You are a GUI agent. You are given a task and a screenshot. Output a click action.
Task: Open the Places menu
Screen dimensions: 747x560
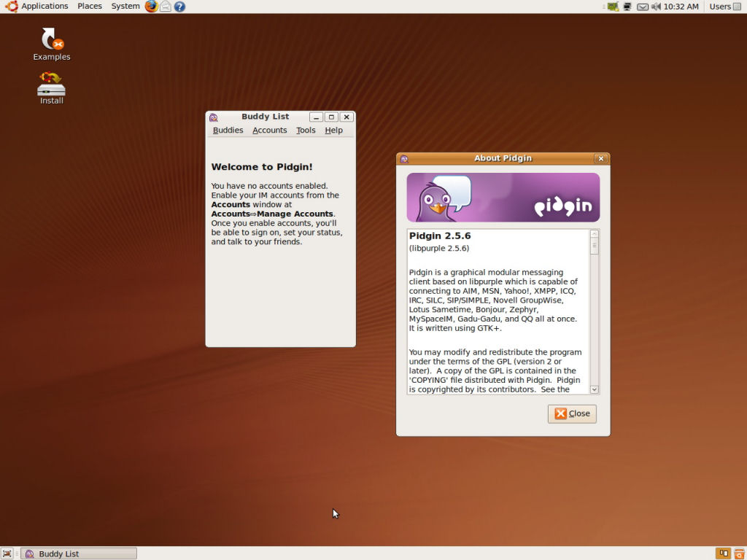pos(89,7)
